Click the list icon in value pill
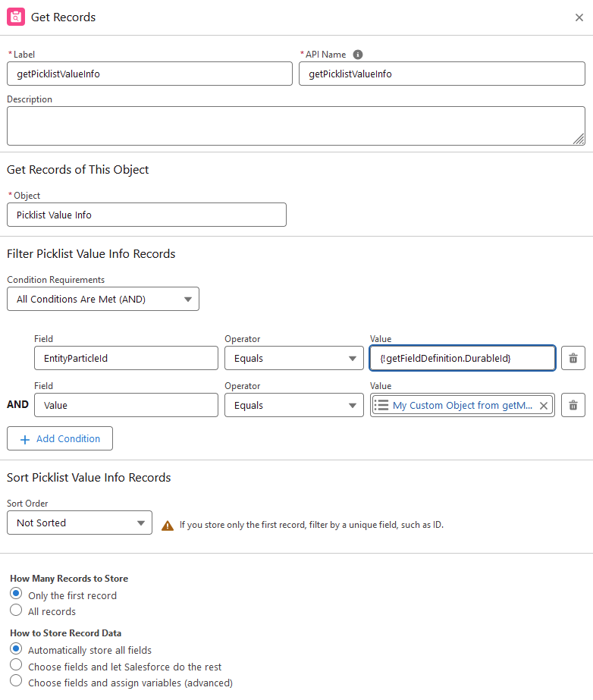This screenshot has width=593, height=700. (x=381, y=405)
